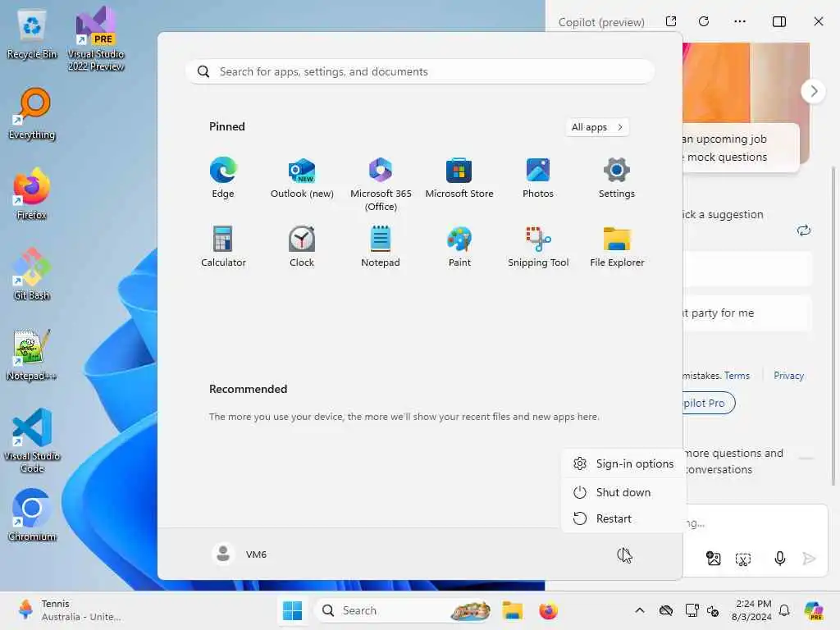Expand the All apps list
The image size is (840, 630).
coord(597,127)
